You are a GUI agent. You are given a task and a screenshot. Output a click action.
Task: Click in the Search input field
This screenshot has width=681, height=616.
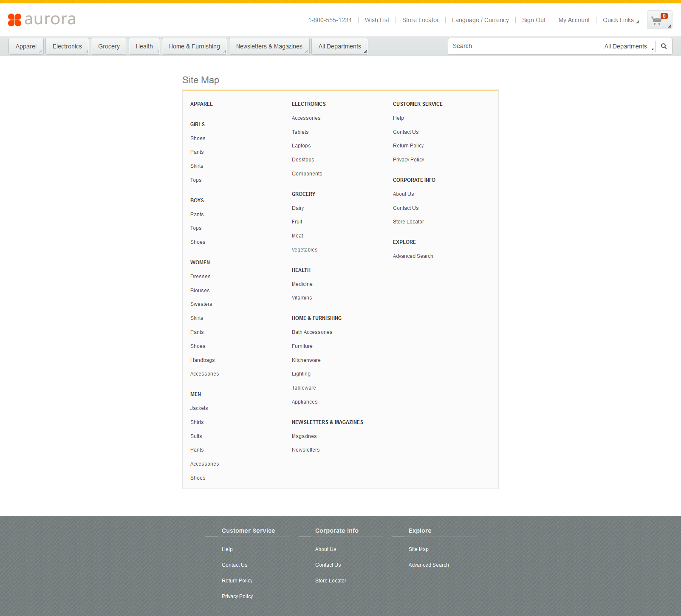pos(524,46)
